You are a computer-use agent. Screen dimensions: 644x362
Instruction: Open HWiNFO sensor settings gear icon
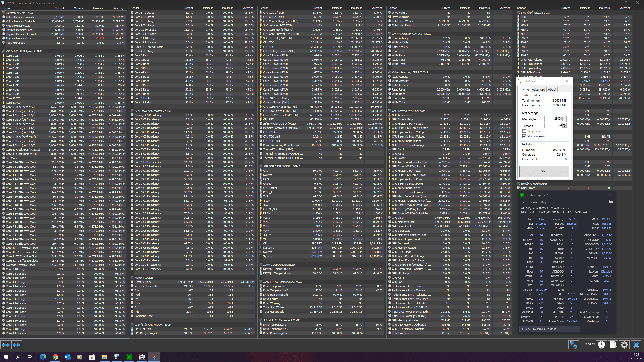tap(624, 345)
